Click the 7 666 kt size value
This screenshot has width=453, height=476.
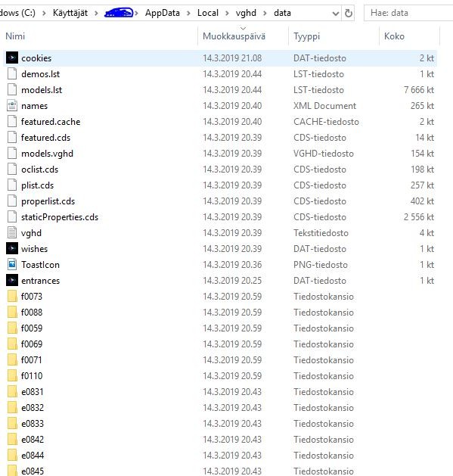click(419, 90)
